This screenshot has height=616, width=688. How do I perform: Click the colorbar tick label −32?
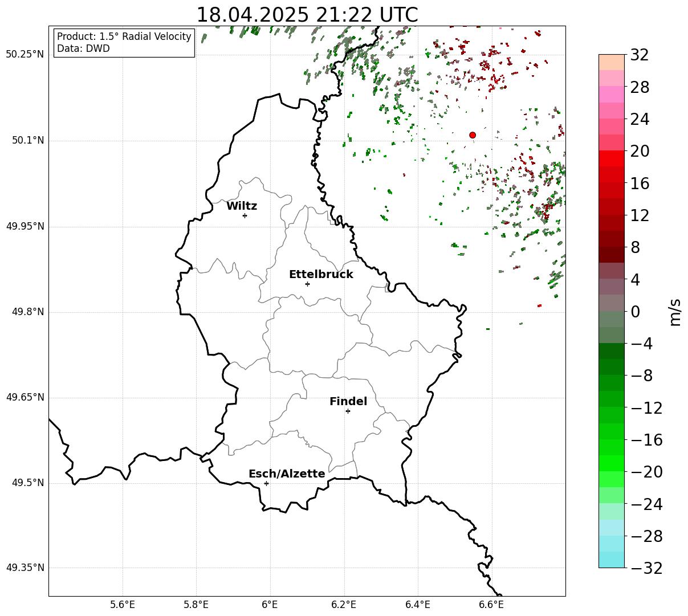646,568
